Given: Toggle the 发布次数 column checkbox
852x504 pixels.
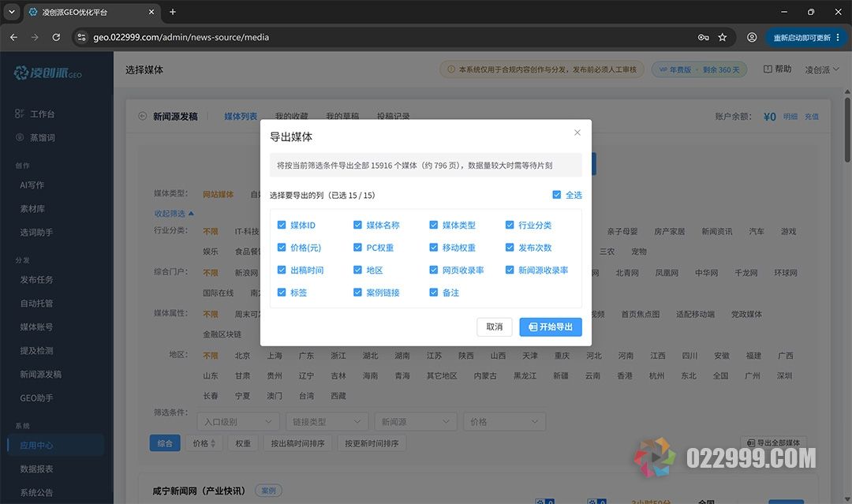Looking at the screenshot, I should (x=510, y=247).
